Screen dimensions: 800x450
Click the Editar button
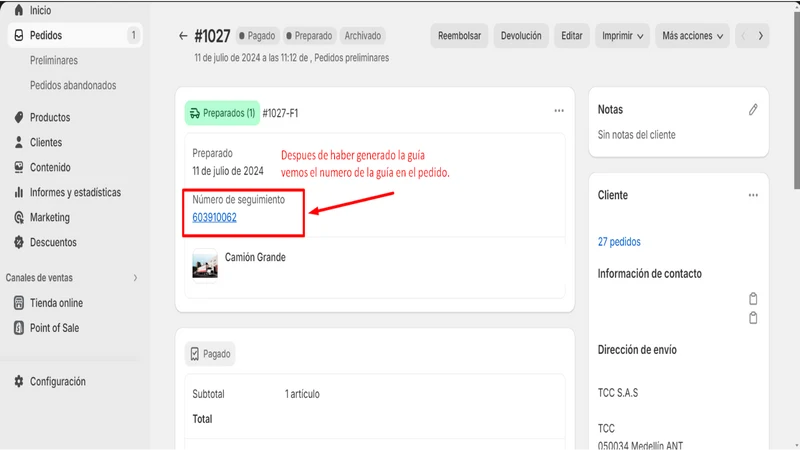point(572,36)
